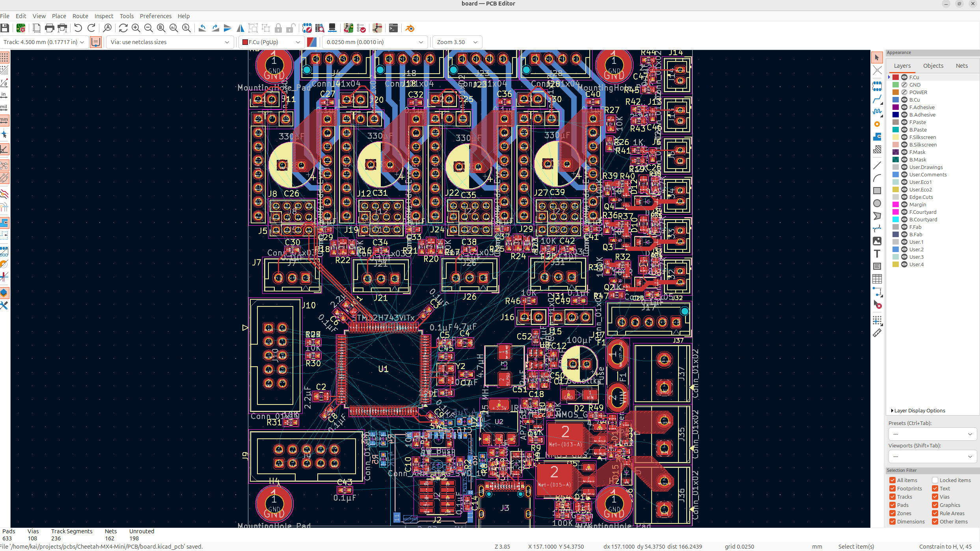Click the Print icon in toolbar
Image resolution: width=980 pixels, height=551 pixels.
tap(49, 28)
